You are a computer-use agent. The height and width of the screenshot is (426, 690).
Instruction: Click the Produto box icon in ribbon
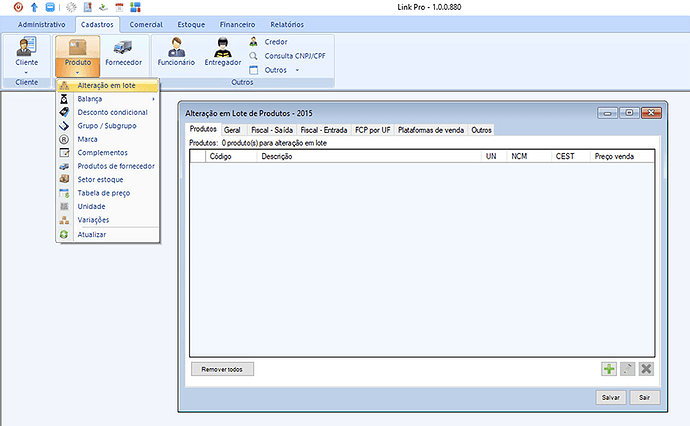(78, 48)
